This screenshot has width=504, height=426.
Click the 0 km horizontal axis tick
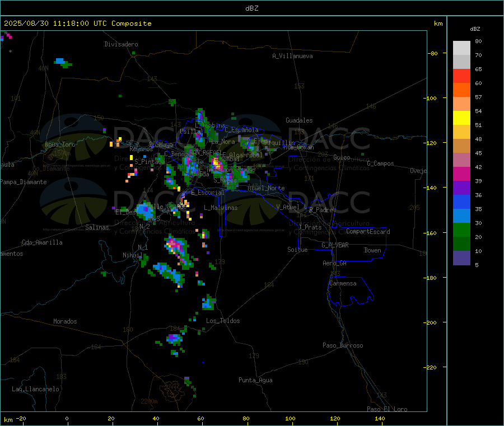[x=67, y=418]
